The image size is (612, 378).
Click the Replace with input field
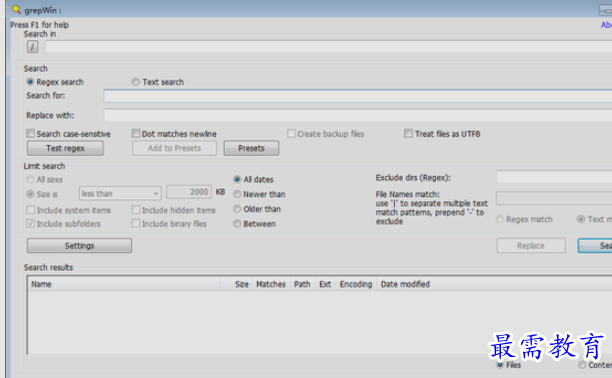tap(358, 116)
